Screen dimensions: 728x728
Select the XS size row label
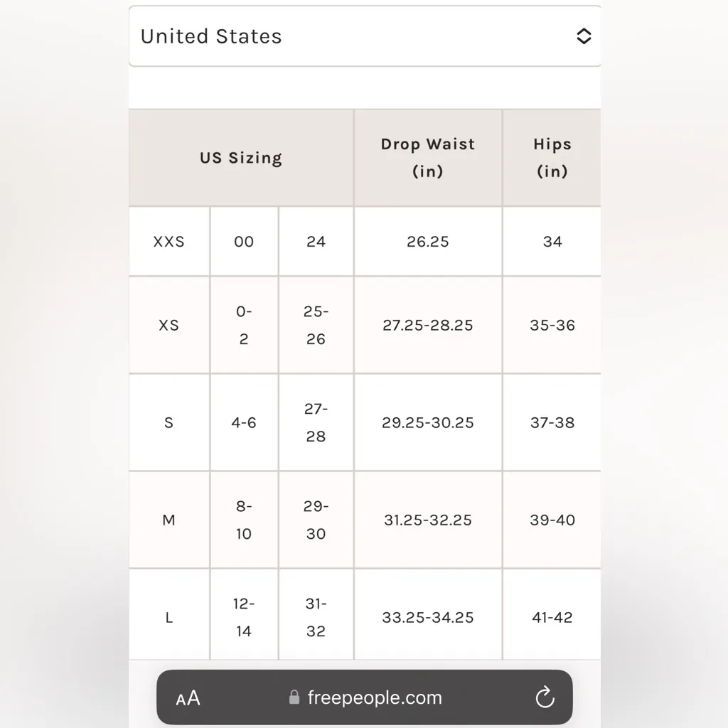[x=169, y=325]
